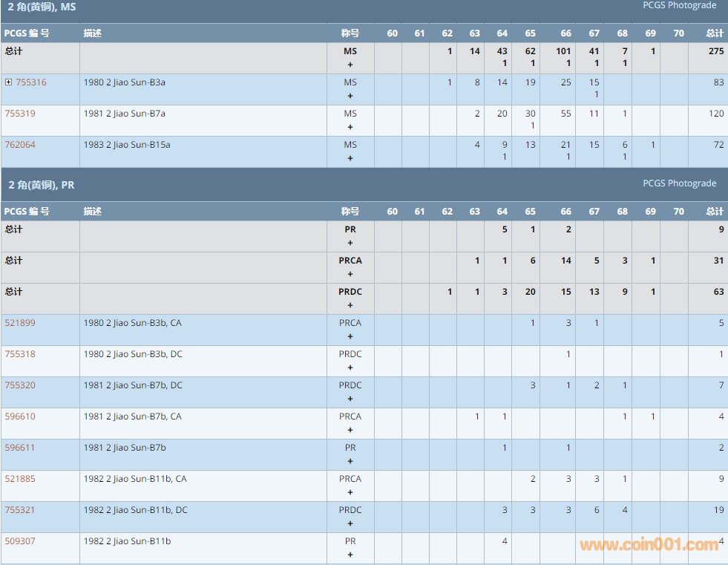728x565 pixels.
Task: Click the 称号 column header in MS table
Action: tap(350, 33)
